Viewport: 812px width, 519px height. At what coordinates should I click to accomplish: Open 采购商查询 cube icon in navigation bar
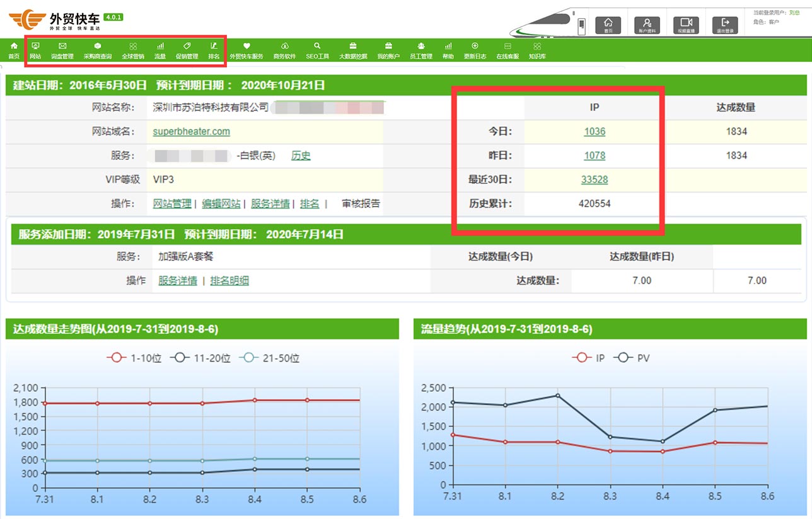[x=98, y=50]
